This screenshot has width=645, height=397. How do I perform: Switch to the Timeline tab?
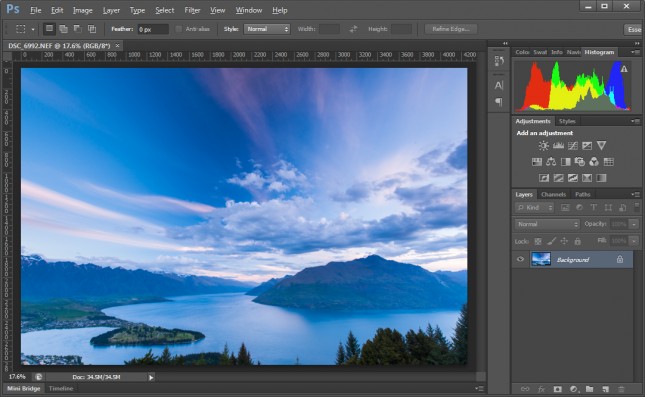[61, 388]
